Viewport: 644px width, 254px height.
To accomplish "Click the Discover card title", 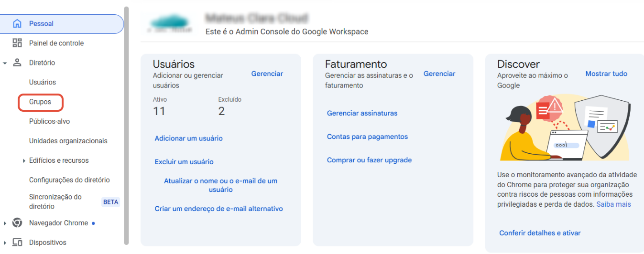I will click(x=518, y=64).
